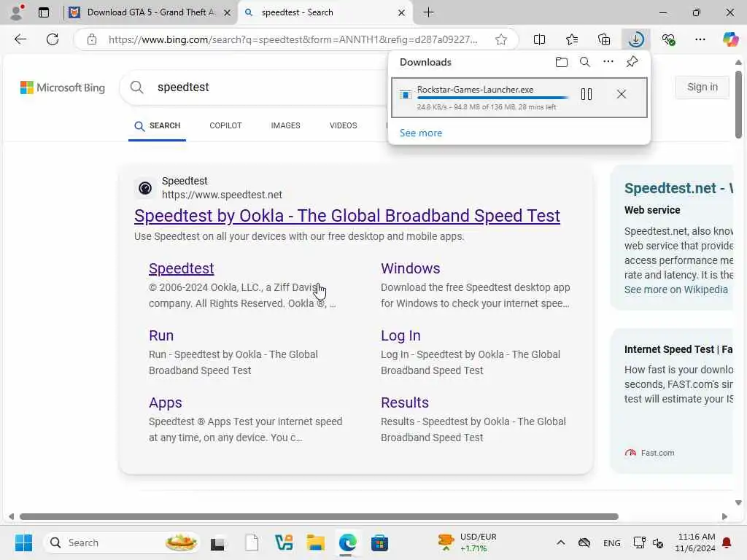The width and height of the screenshot is (747, 560).
Task: Open Browser essentials heart icon
Action: pyautogui.click(x=668, y=39)
